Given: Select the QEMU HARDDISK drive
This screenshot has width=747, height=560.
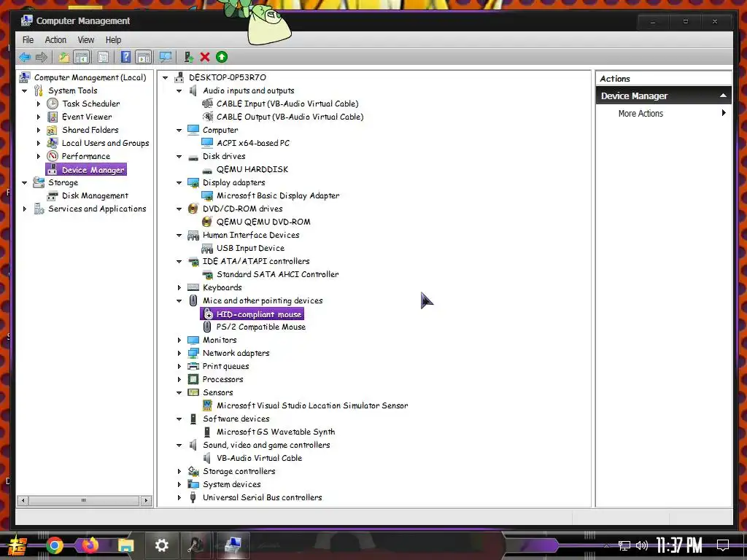Looking at the screenshot, I should pyautogui.click(x=252, y=169).
